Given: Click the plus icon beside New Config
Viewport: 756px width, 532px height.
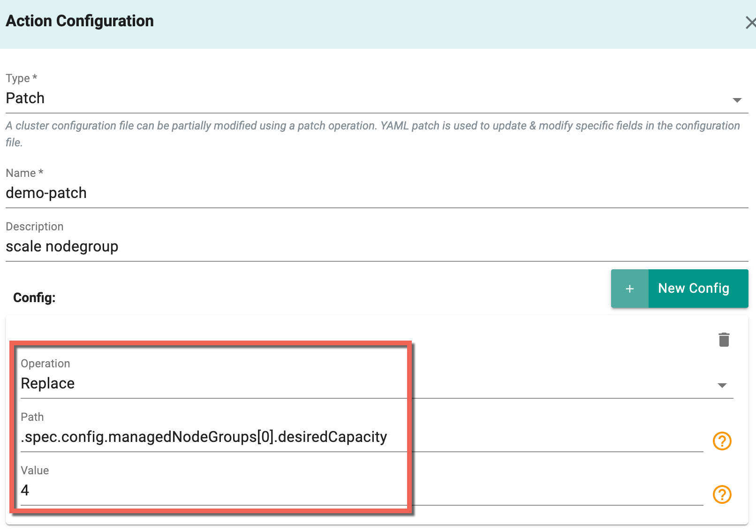Looking at the screenshot, I should (x=629, y=289).
